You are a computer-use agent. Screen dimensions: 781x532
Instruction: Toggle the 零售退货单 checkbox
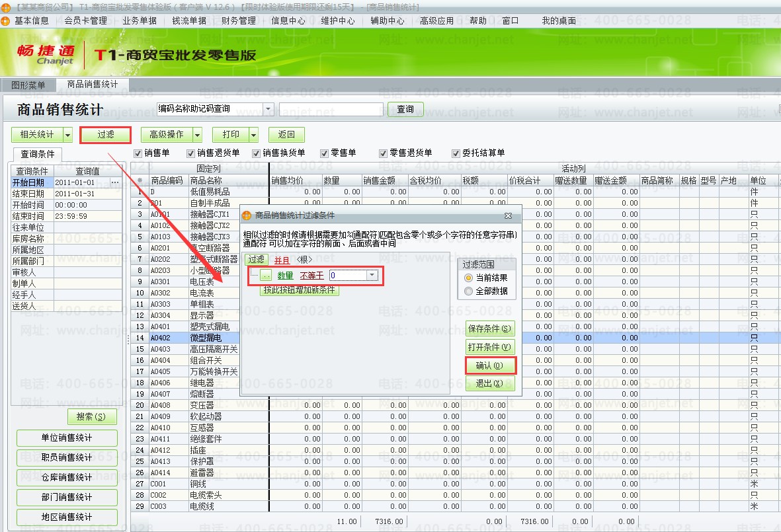383,153
